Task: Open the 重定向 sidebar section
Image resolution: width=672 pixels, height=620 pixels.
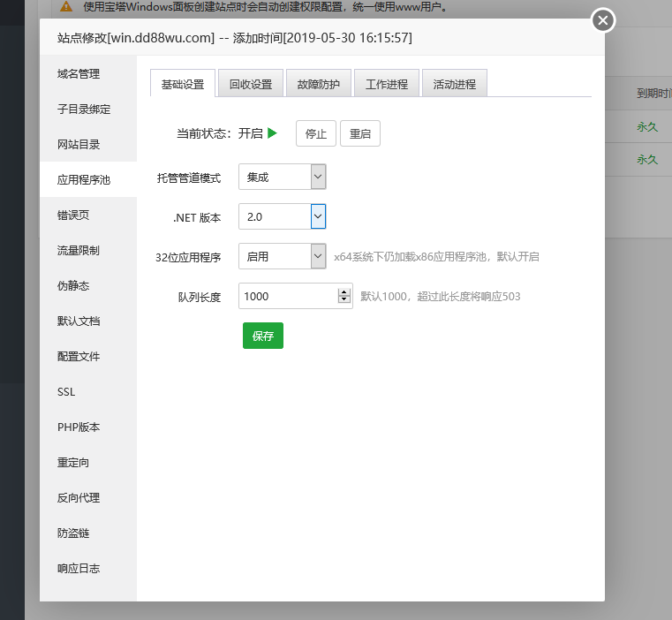Action: (88, 462)
